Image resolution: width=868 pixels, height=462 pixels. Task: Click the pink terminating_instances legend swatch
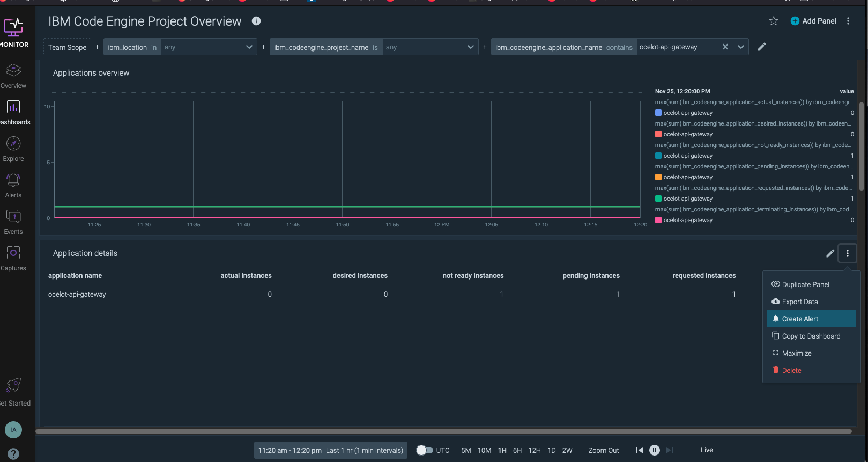(x=658, y=220)
